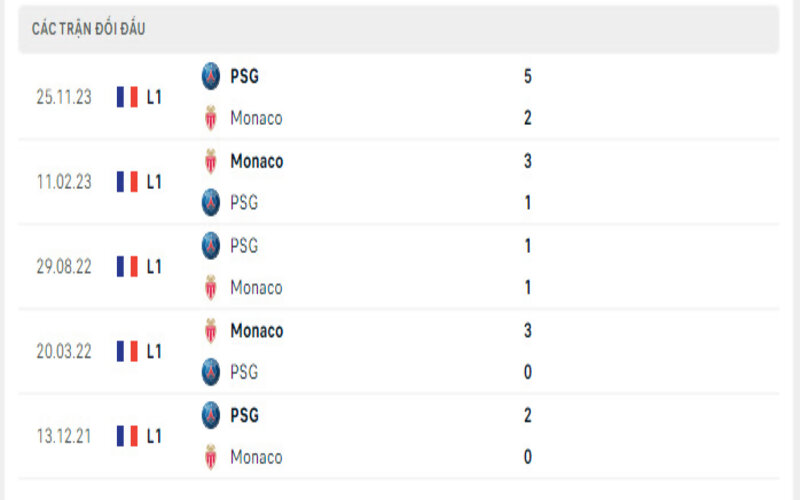The width and height of the screenshot is (800, 500).
Task: Select L1 league label for 13.12.21 match
Action: [x=154, y=436]
